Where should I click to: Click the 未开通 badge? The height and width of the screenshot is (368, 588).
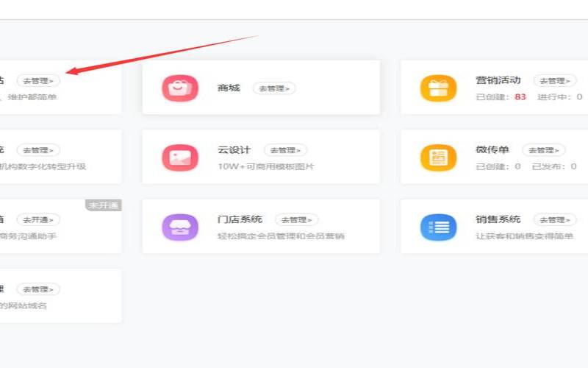point(104,205)
